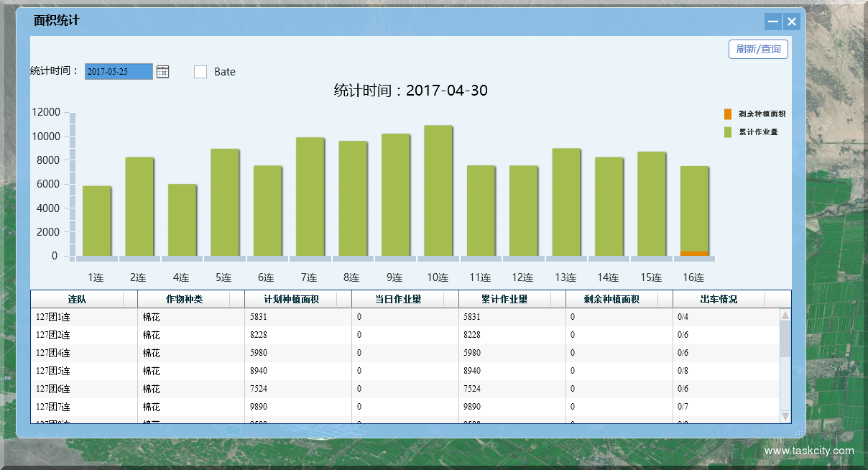Screen dimensions: 868x470
Task: Click the green bar for 10连
Action: click(x=438, y=190)
